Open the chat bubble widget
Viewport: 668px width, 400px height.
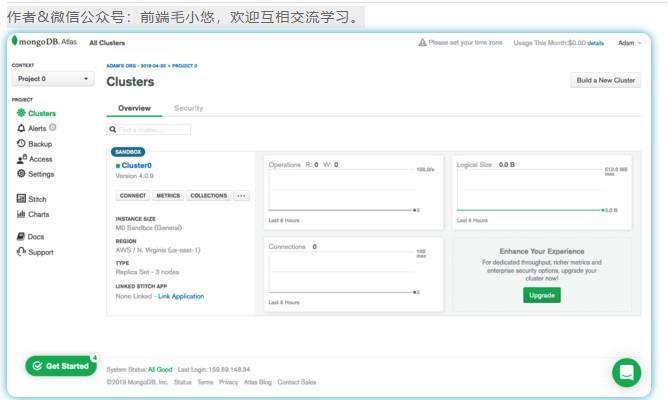pyautogui.click(x=626, y=373)
